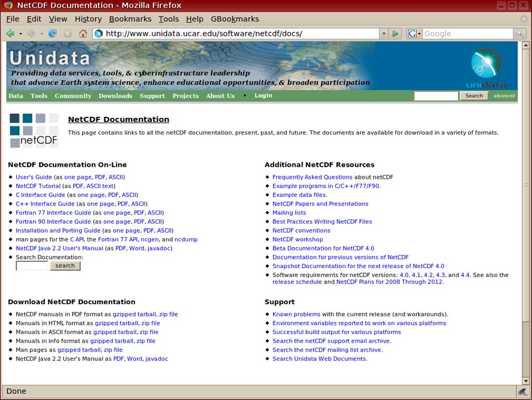Viewport: 532px width, 400px height.
Task: Click the Login link in the green bar
Action: pyautogui.click(x=263, y=96)
